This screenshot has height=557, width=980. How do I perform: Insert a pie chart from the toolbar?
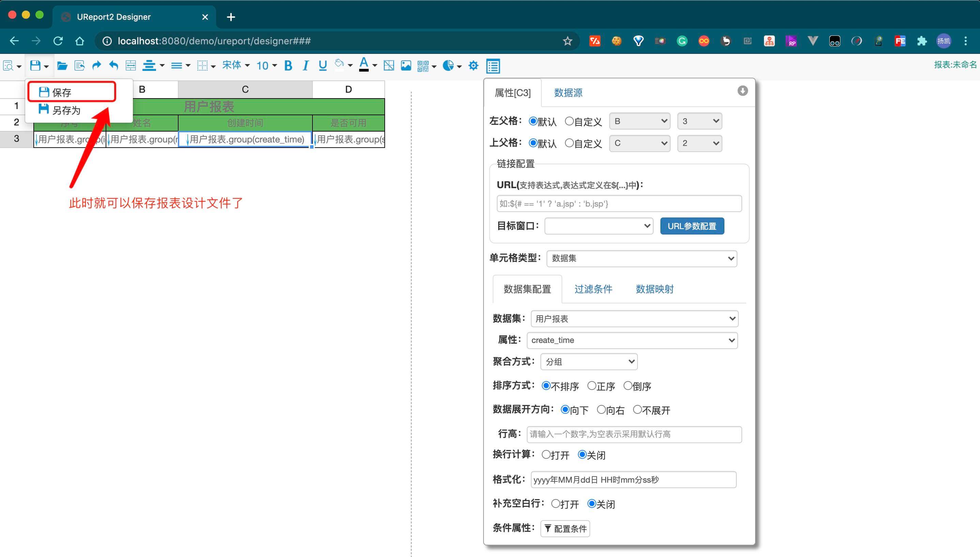[x=448, y=65]
